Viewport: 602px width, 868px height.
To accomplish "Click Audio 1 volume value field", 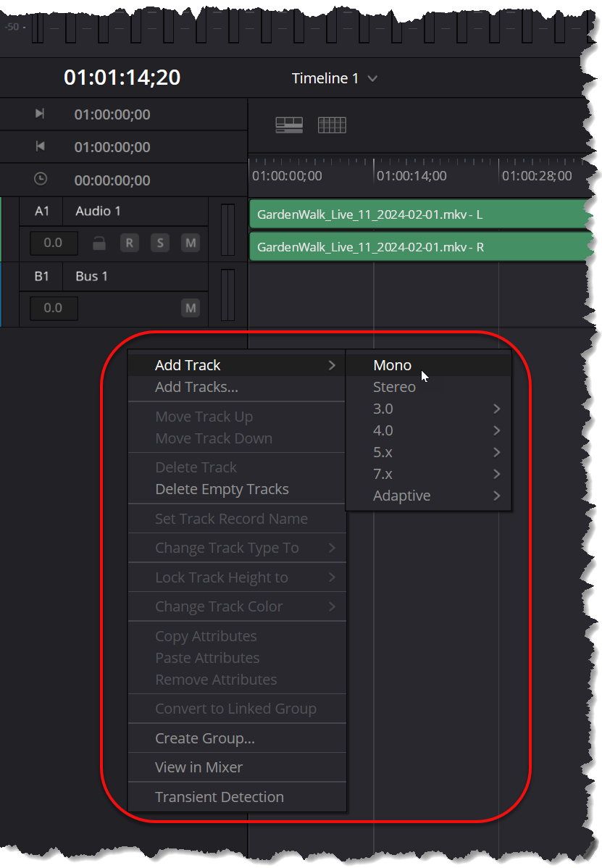I will click(53, 243).
